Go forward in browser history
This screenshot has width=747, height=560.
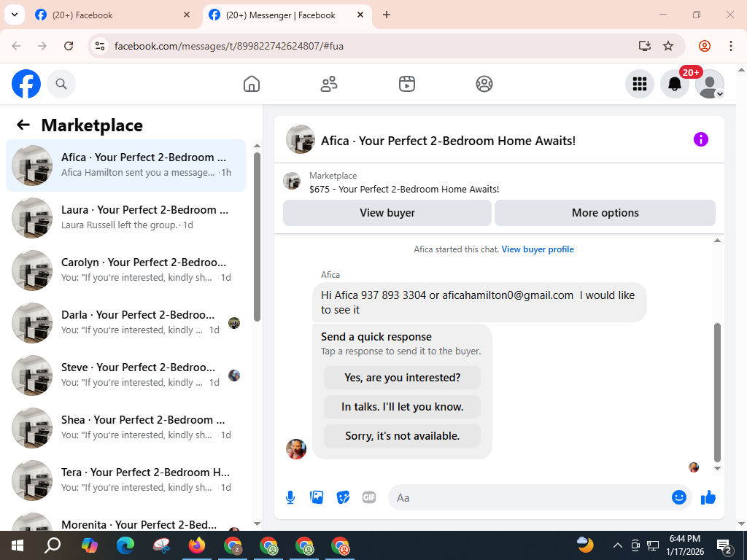pos(42,46)
